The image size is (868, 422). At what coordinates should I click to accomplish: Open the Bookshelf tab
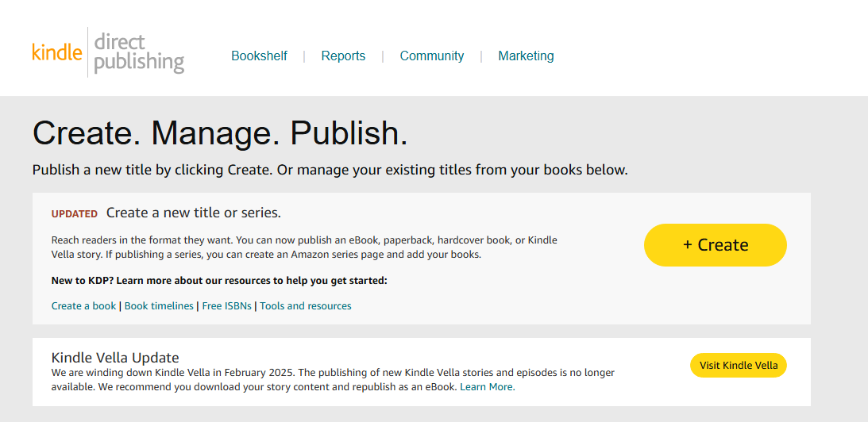259,56
